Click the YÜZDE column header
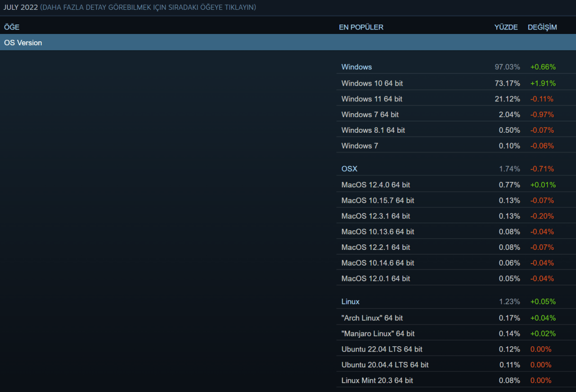 click(x=506, y=27)
